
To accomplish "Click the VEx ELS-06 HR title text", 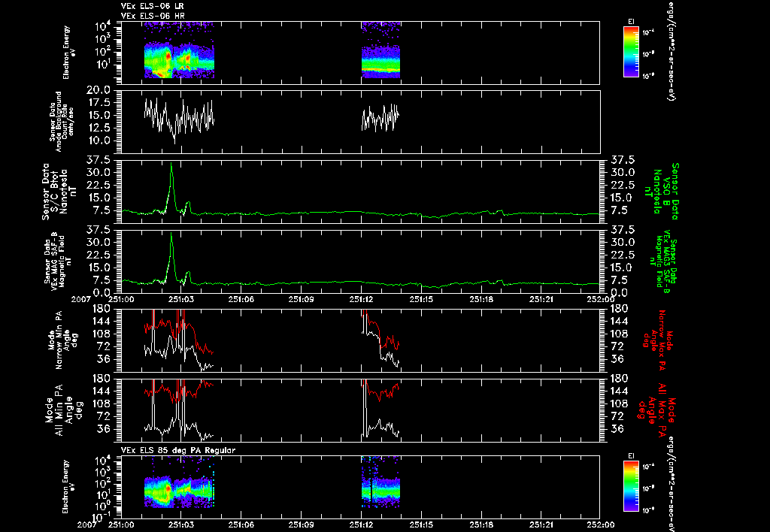I will (x=153, y=17).
